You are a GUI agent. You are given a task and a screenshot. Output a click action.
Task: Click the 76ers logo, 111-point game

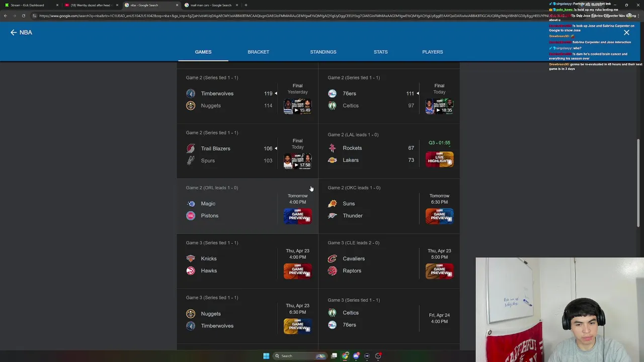tap(332, 94)
